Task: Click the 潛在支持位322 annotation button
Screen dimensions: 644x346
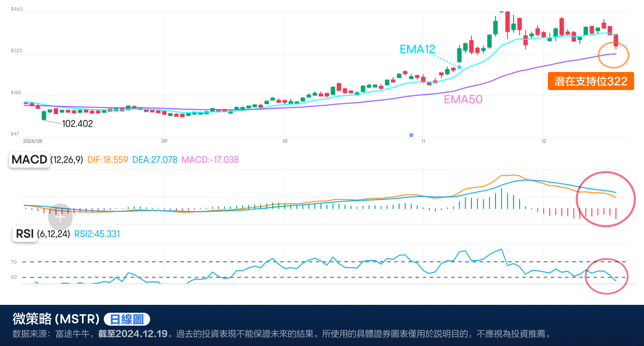Action: coord(590,81)
